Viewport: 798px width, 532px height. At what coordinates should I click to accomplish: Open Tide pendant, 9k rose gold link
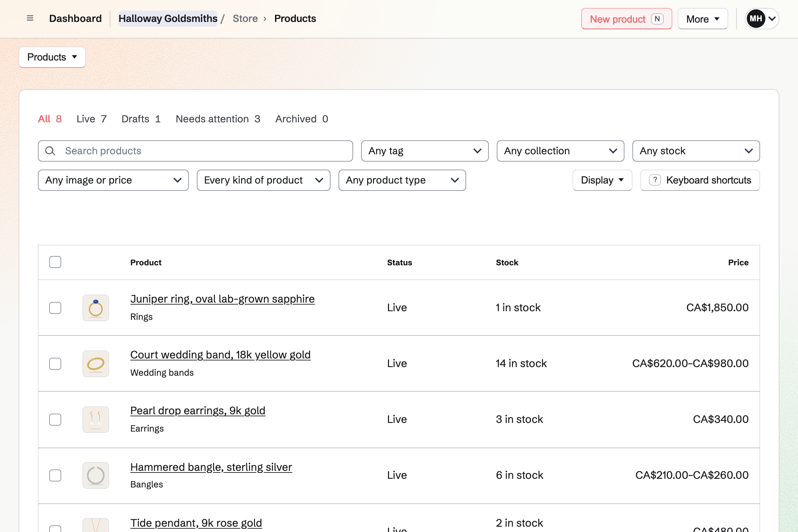(x=196, y=523)
